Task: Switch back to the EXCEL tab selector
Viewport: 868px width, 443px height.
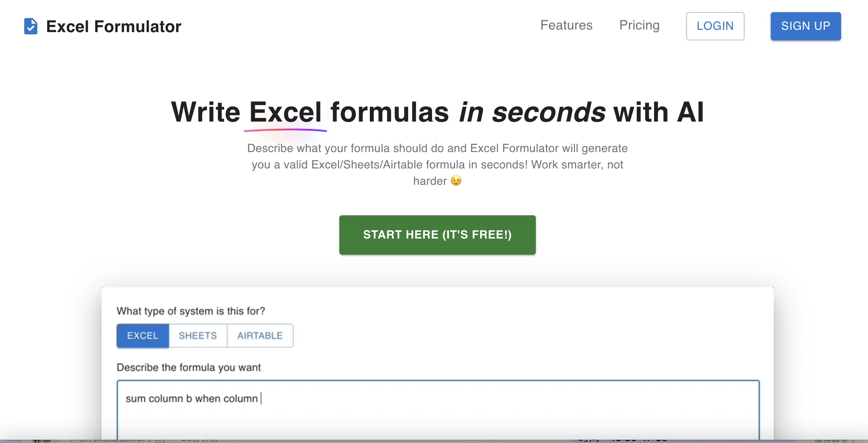Action: point(142,336)
